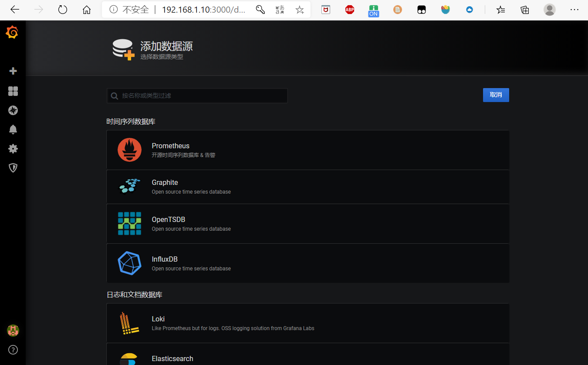The width and height of the screenshot is (588, 365).
Task: Open the Grafana home logo
Action: (x=12, y=33)
